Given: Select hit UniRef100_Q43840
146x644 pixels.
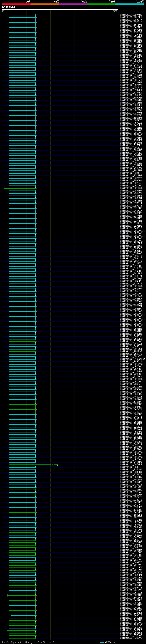Looking at the screenshot, I should click(131, 65).
